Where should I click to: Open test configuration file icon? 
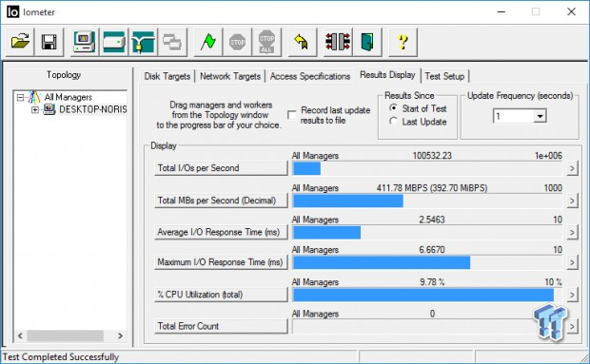20,42
